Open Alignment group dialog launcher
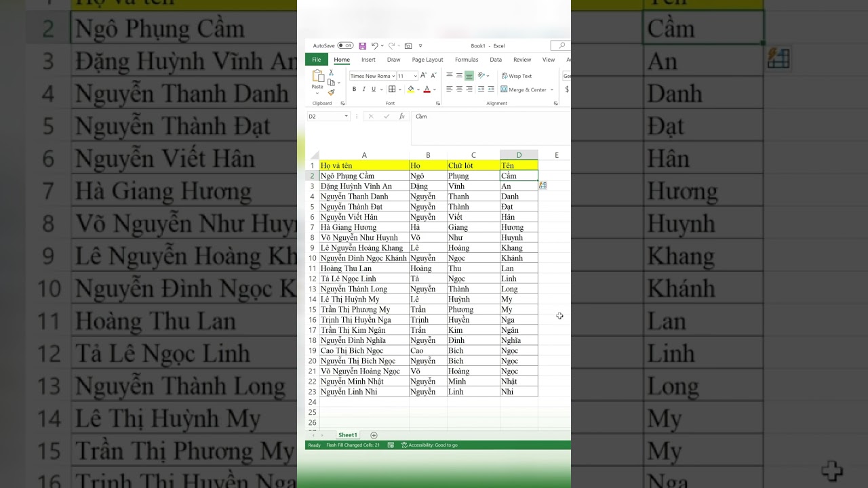This screenshot has height=488, width=868. pyautogui.click(x=556, y=103)
